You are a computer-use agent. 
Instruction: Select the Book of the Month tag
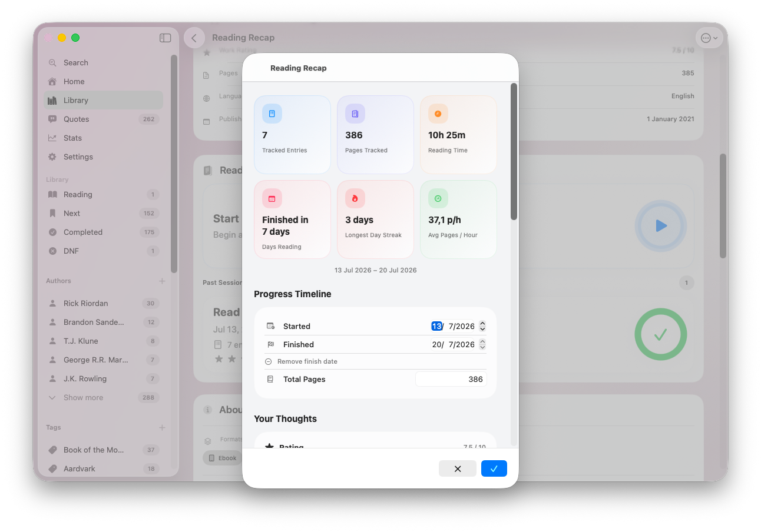pos(103,450)
